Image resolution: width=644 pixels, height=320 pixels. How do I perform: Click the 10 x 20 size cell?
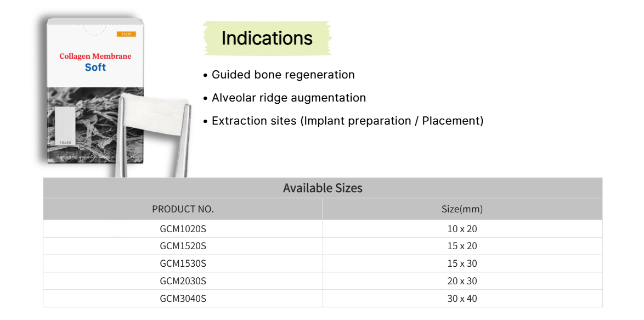[462, 229]
